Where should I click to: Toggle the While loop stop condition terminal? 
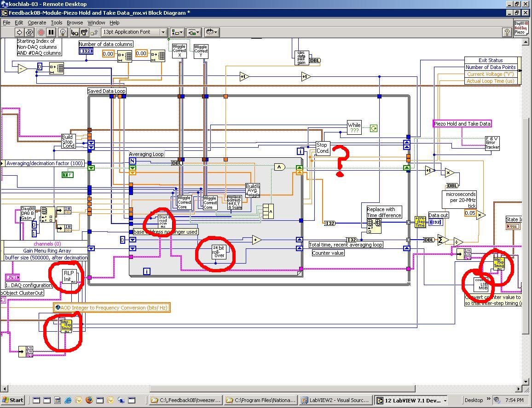tap(374, 128)
